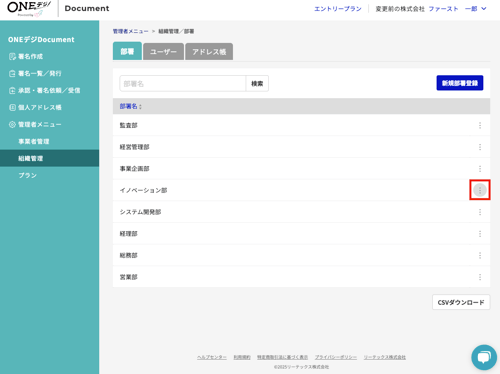Open 事業者管理 in the sidebar

(34, 141)
